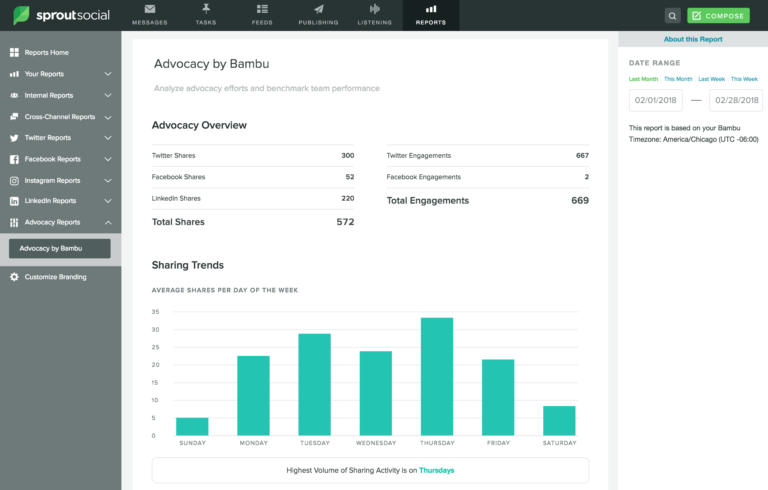Expand the Internal Reports chevron
The image size is (768, 490).
click(108, 96)
